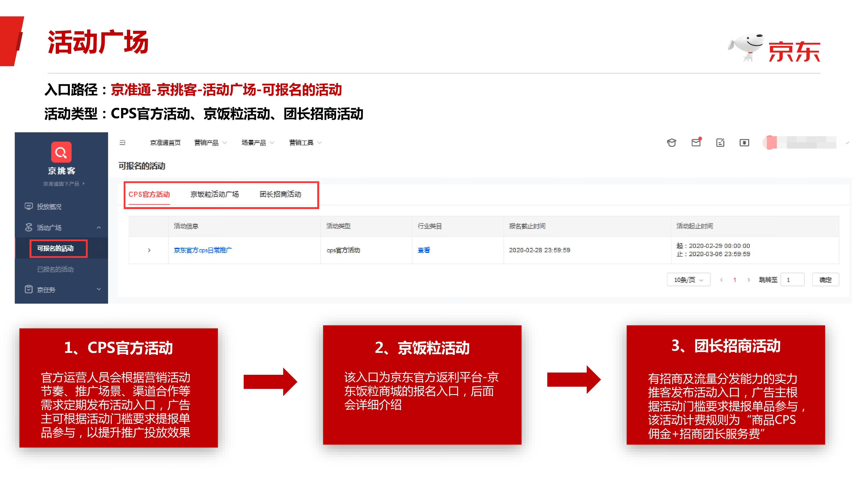The image size is (868, 488).
Task: Go to previous page arrow
Action: (722, 280)
